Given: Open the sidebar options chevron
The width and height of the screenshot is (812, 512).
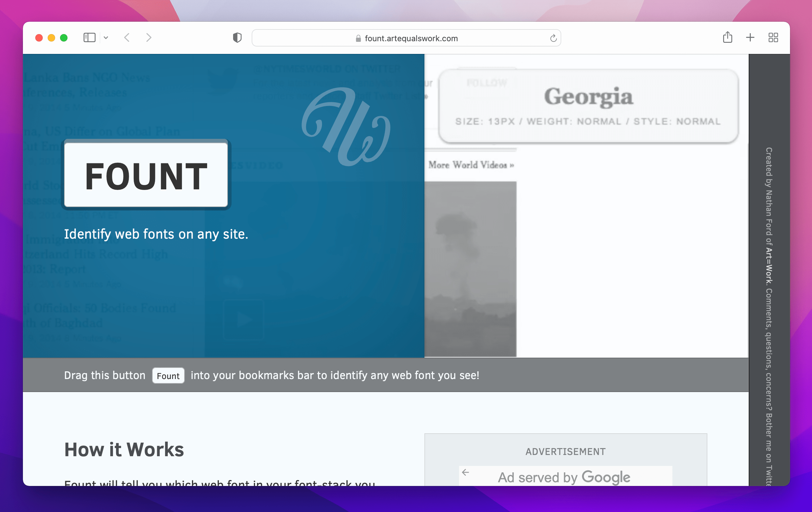Looking at the screenshot, I should (x=106, y=38).
